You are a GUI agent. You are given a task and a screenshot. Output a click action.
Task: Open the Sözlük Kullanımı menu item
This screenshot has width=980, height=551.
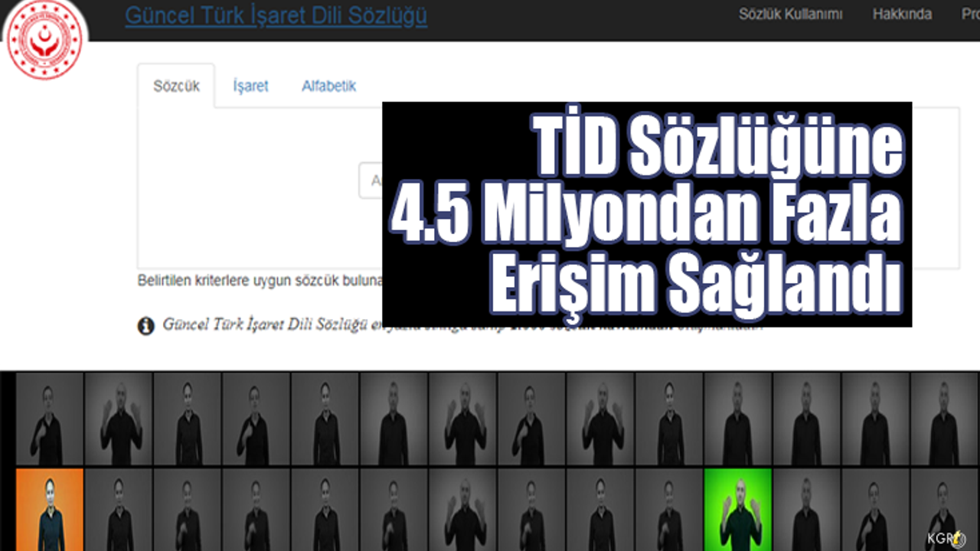(790, 15)
